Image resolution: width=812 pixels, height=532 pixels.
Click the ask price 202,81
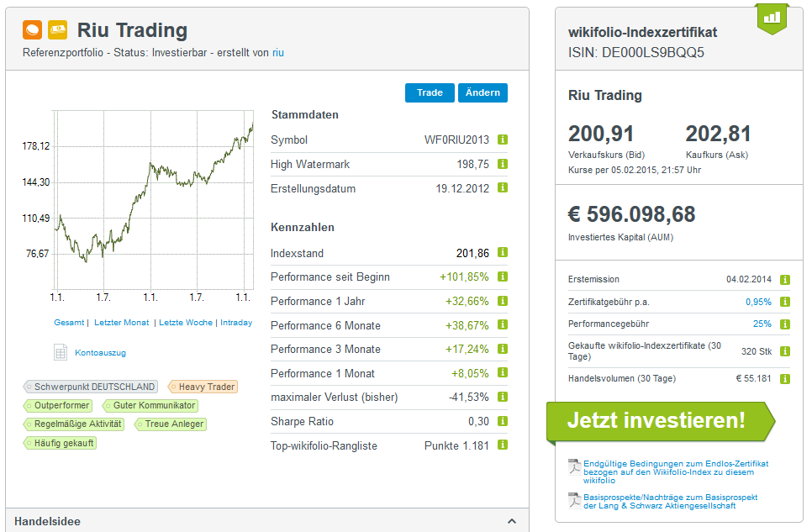pos(718,134)
